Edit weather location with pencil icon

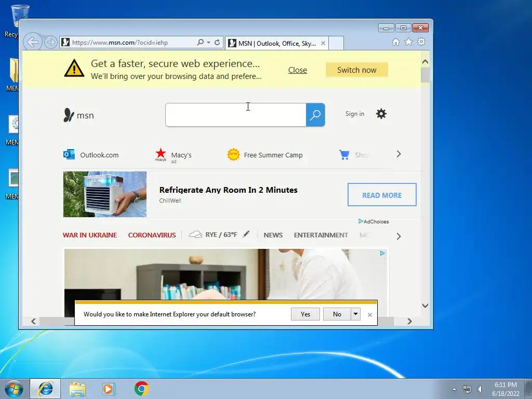click(246, 234)
